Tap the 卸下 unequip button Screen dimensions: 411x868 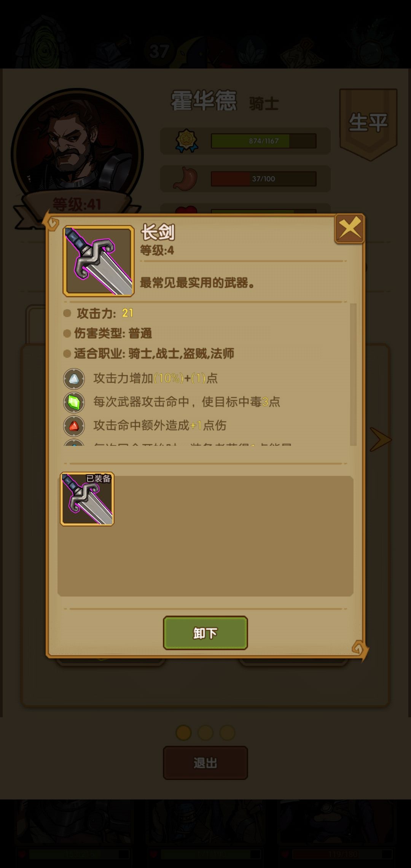pos(205,633)
